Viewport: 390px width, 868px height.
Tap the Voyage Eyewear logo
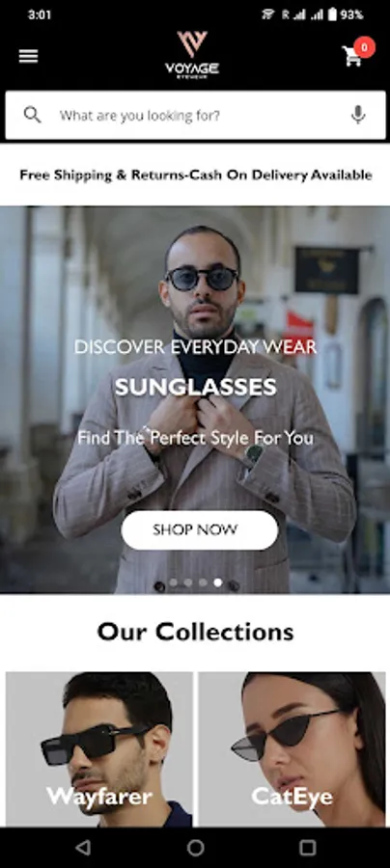[192, 55]
